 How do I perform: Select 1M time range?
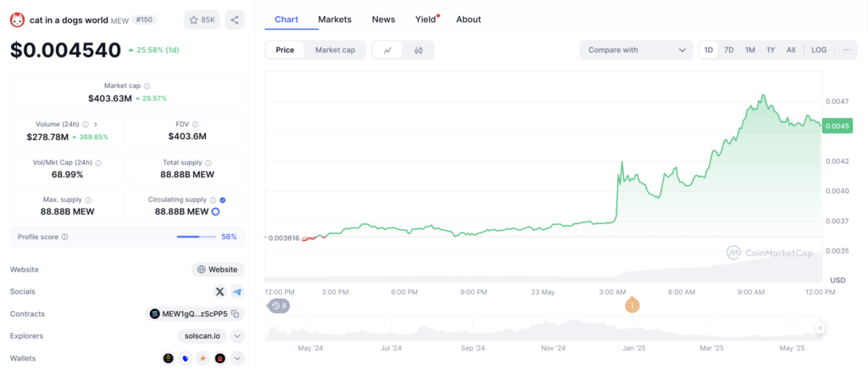coord(750,50)
